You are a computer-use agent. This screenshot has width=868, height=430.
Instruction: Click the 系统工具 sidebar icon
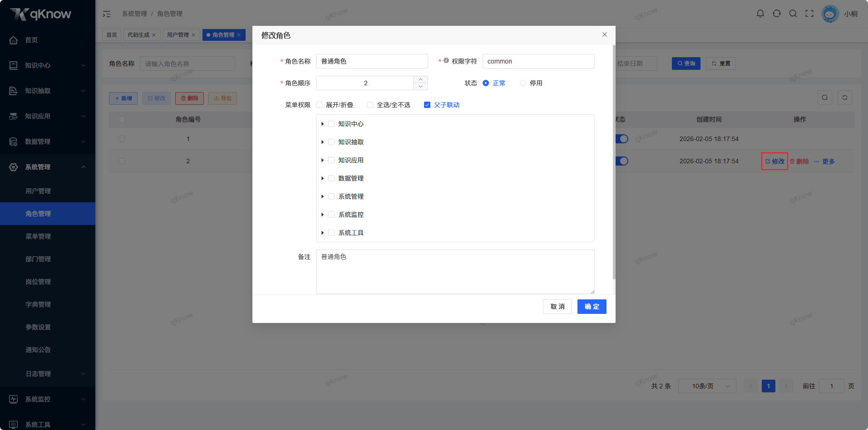coord(14,425)
